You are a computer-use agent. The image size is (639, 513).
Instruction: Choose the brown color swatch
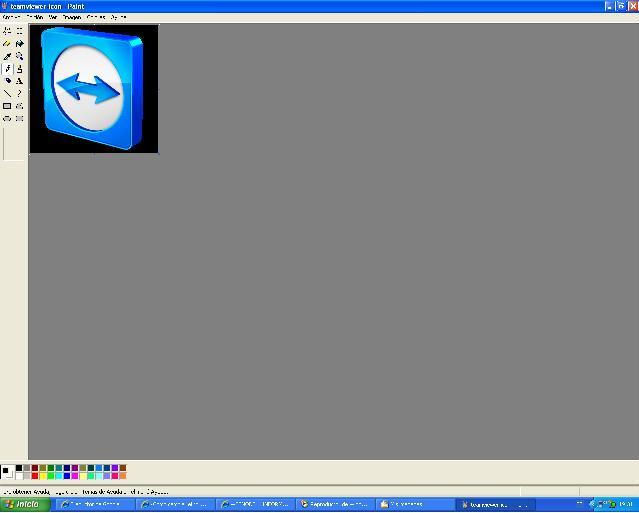[123, 468]
